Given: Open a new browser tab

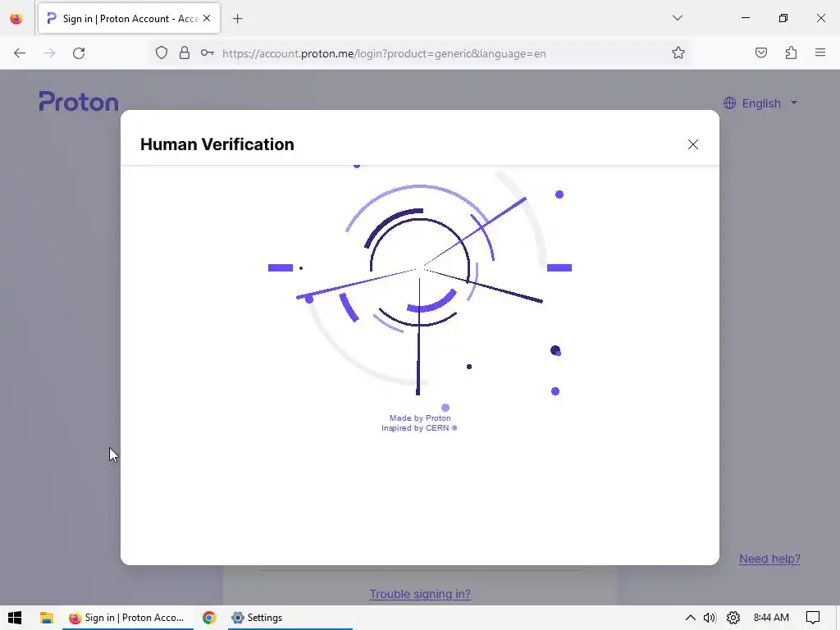Looking at the screenshot, I should pyautogui.click(x=237, y=19).
